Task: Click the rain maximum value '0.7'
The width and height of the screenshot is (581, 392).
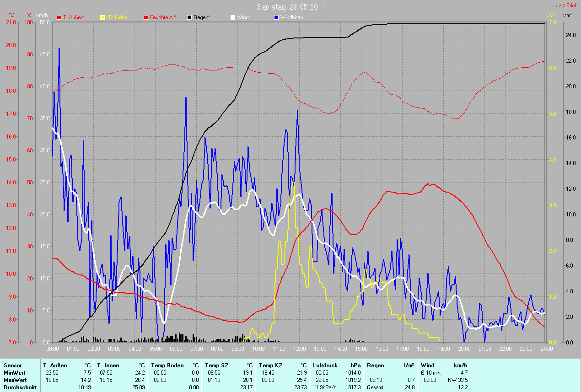Action: 411,380
